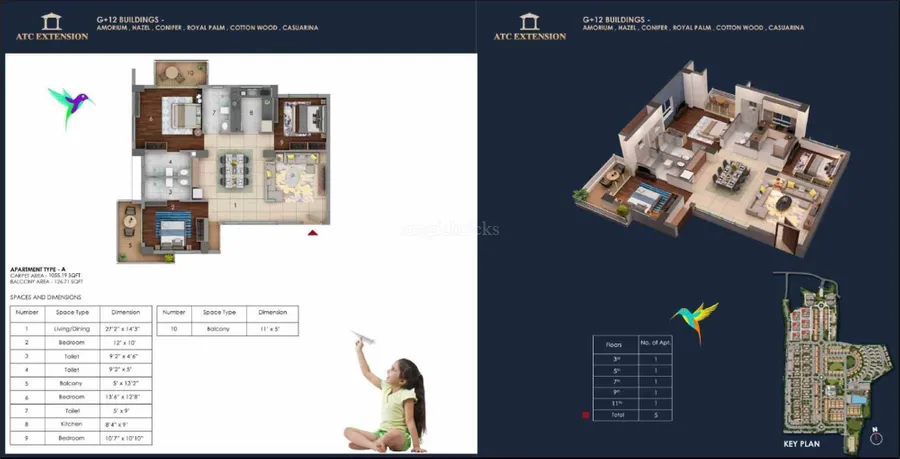Screen dimensions: 900x459
Task: Click the paper airplane above the girl's hand
Action: 363,342
